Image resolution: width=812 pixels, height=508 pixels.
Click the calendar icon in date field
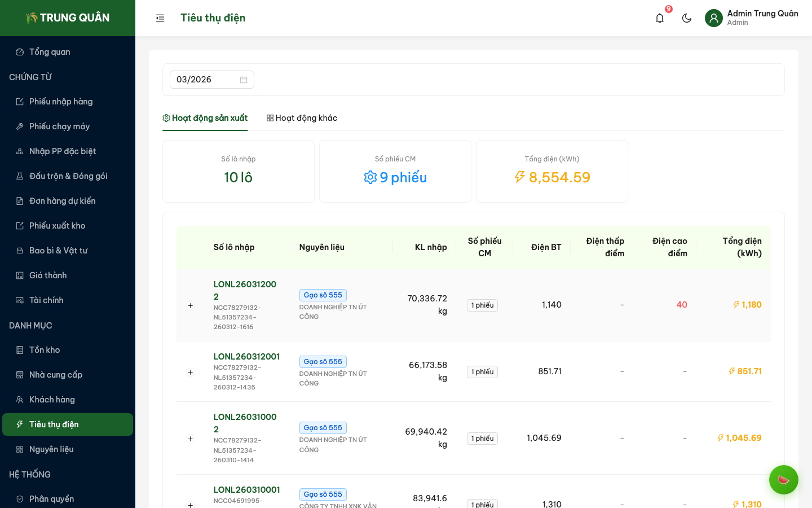tap(244, 80)
